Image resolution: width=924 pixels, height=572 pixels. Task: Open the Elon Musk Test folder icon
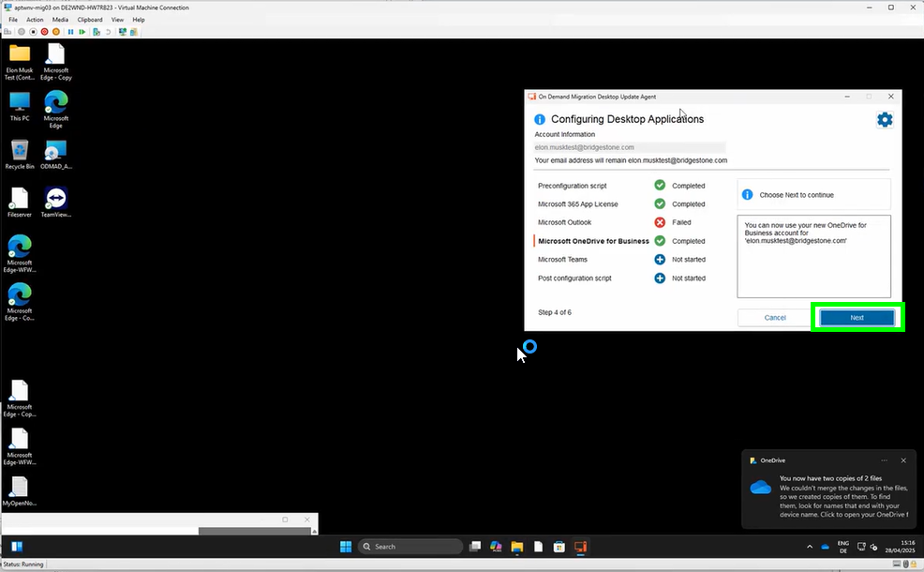pyautogui.click(x=20, y=61)
